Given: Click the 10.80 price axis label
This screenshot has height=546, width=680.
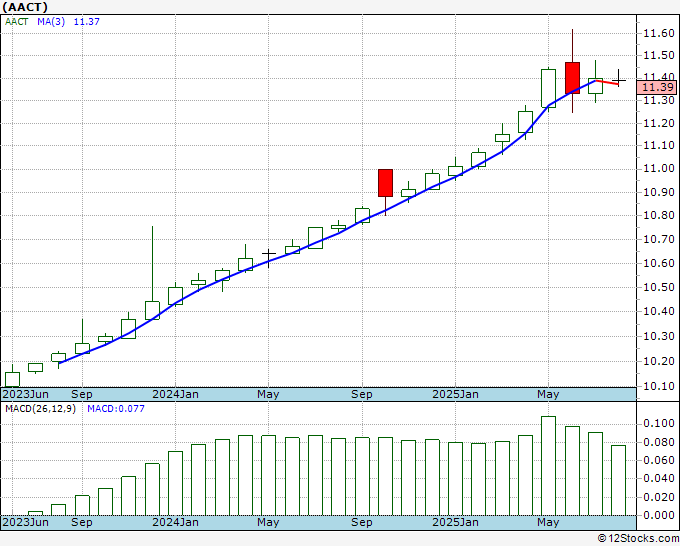Looking at the screenshot, I should [659, 215].
